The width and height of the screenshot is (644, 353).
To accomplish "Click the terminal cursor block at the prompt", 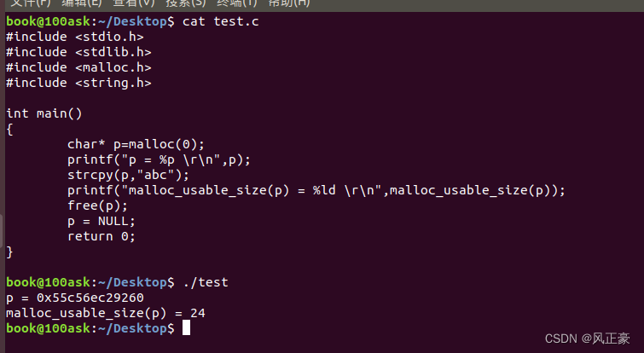I will pos(186,327).
